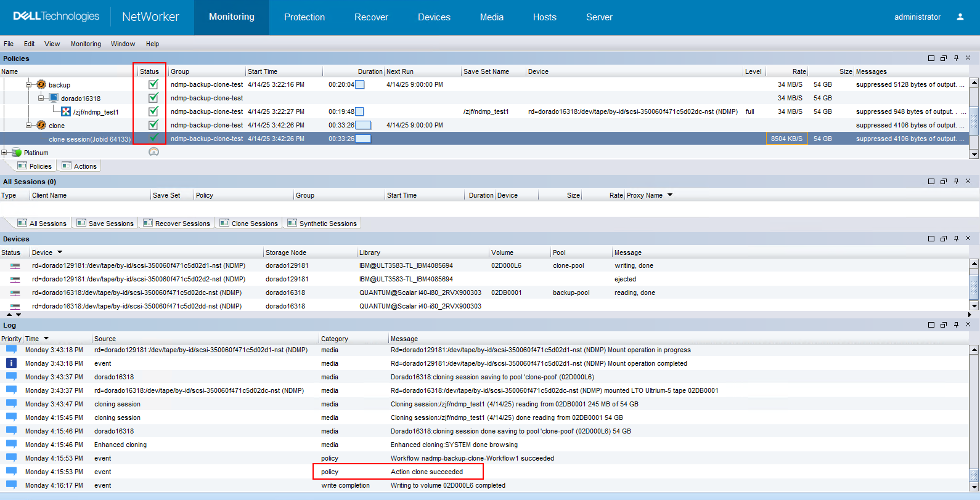Click the device status icon for dorado129181 d02d1-nst
This screenshot has height=500, width=980.
click(x=15, y=266)
